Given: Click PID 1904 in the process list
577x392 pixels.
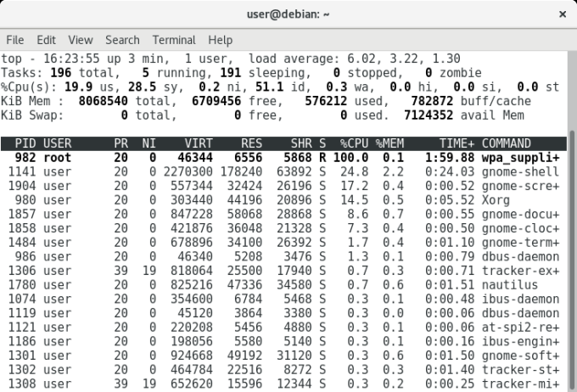Looking at the screenshot, I should coord(22,186).
